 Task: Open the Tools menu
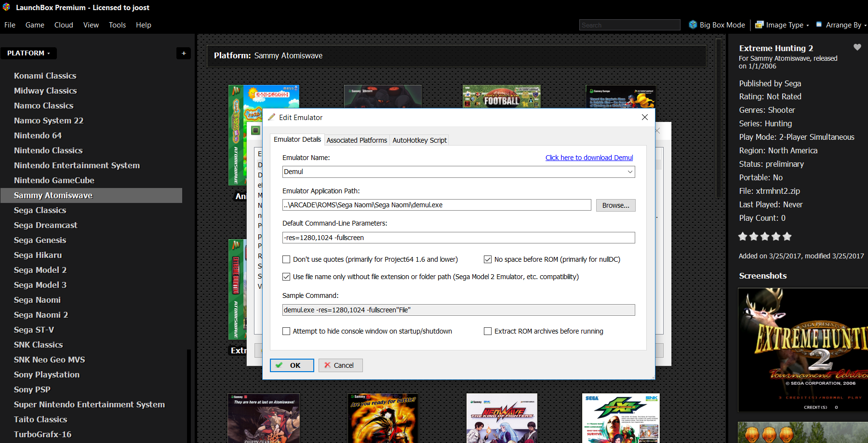[117, 25]
